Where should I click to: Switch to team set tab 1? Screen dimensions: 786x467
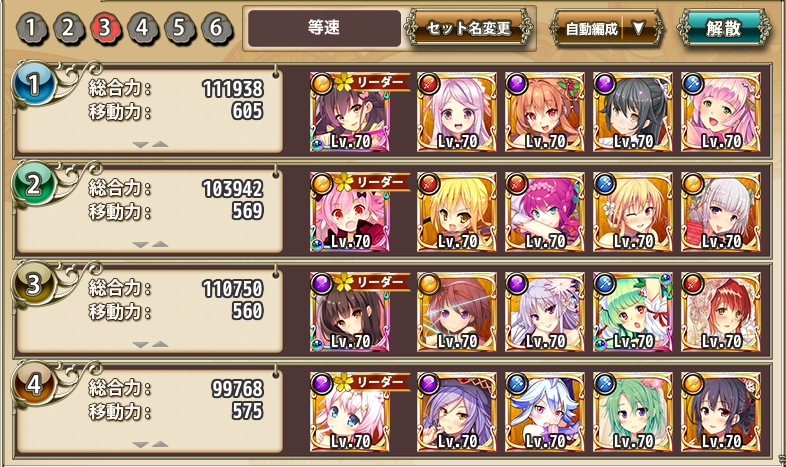(31, 28)
